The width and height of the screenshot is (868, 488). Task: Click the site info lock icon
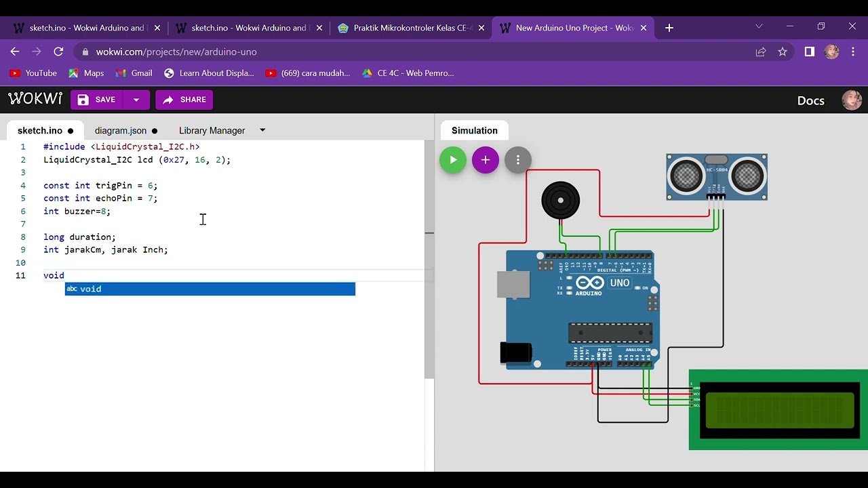[85, 52]
